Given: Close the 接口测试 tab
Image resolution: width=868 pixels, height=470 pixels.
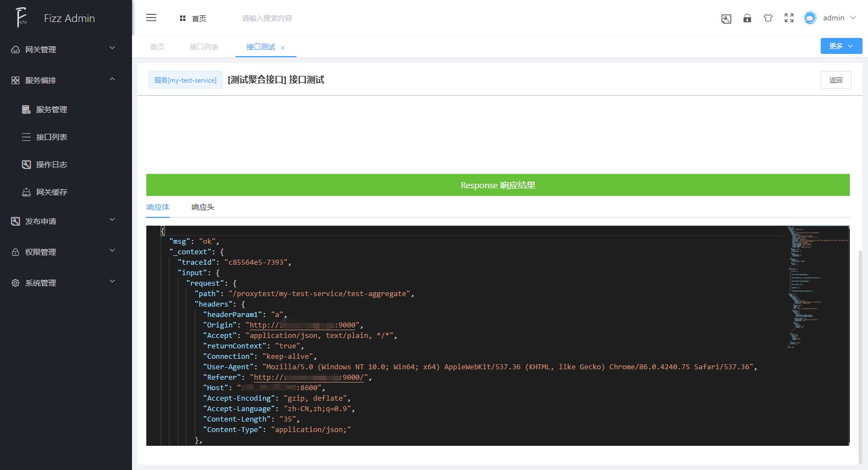Looking at the screenshot, I should 283,48.
